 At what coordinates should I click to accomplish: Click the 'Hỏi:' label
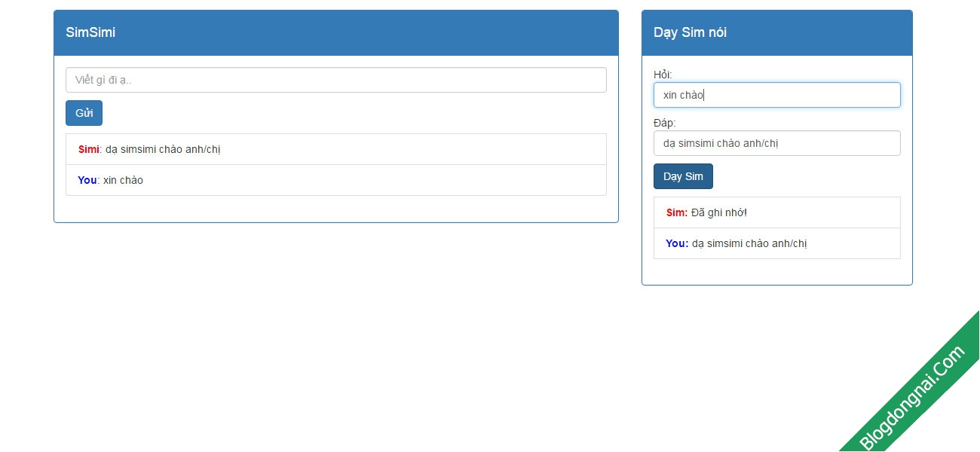tap(663, 74)
